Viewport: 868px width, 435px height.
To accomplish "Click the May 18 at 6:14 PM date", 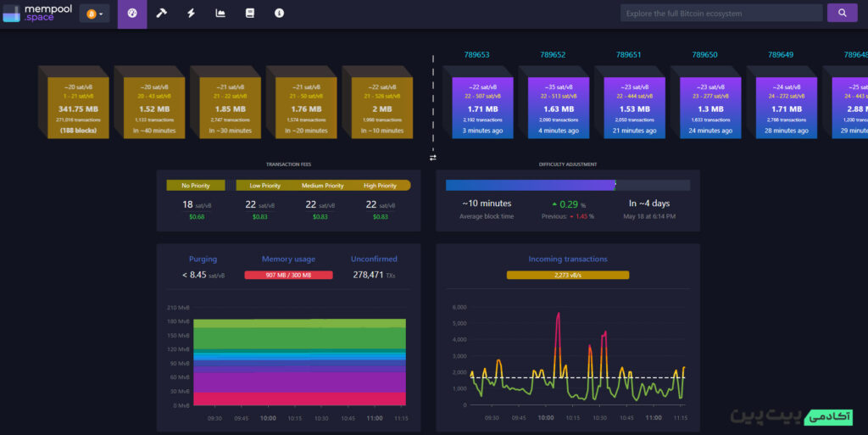I will [649, 216].
